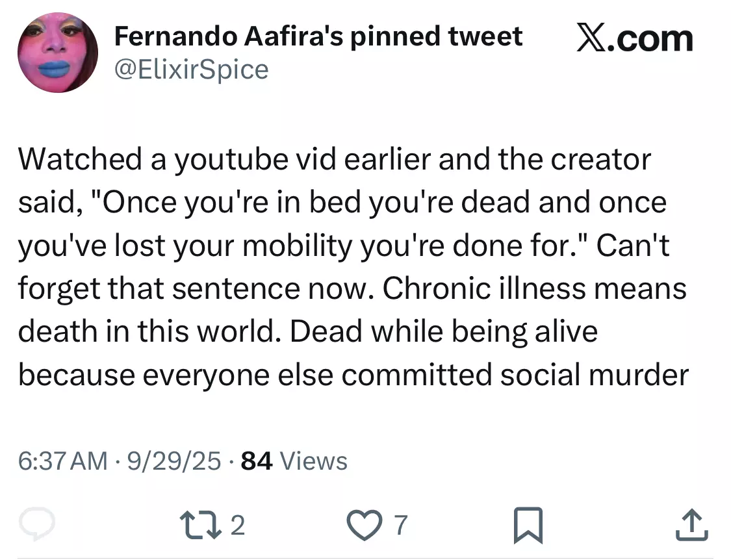
Task: Bookmark this tweet
Action: [528, 526]
